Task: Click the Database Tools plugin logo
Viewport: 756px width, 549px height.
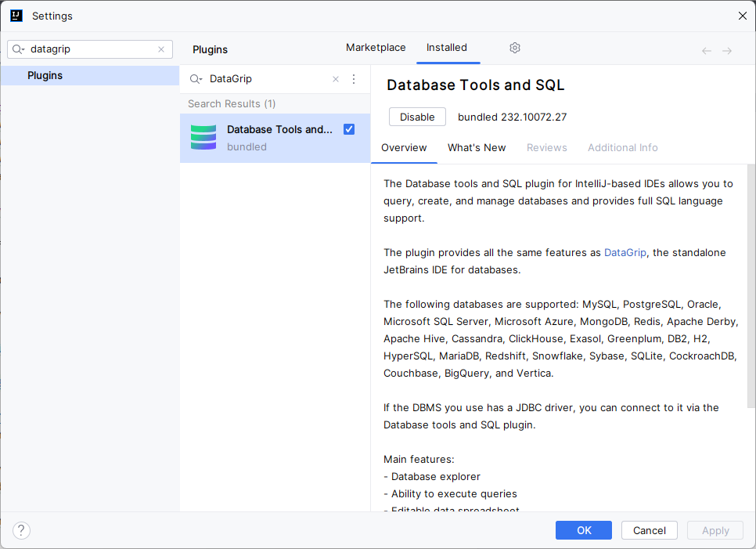Action: 203,137
